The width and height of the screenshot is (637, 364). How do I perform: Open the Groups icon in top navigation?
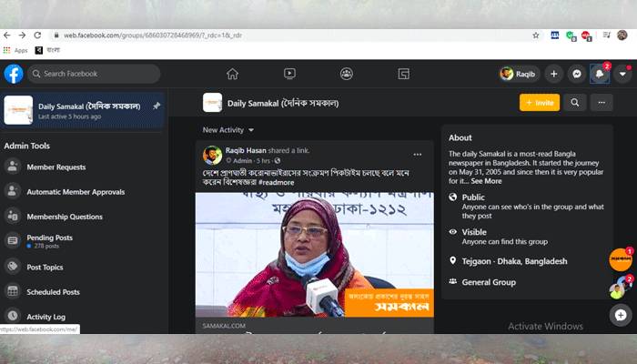pyautogui.click(x=347, y=74)
